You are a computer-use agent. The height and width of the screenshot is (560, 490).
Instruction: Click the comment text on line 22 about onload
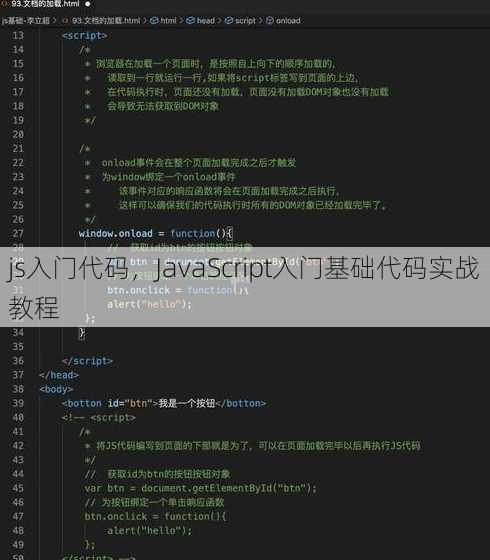pyautogui.click(x=199, y=163)
